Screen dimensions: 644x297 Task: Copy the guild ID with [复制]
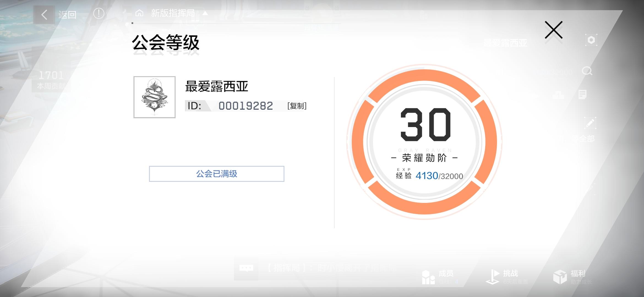(x=297, y=106)
